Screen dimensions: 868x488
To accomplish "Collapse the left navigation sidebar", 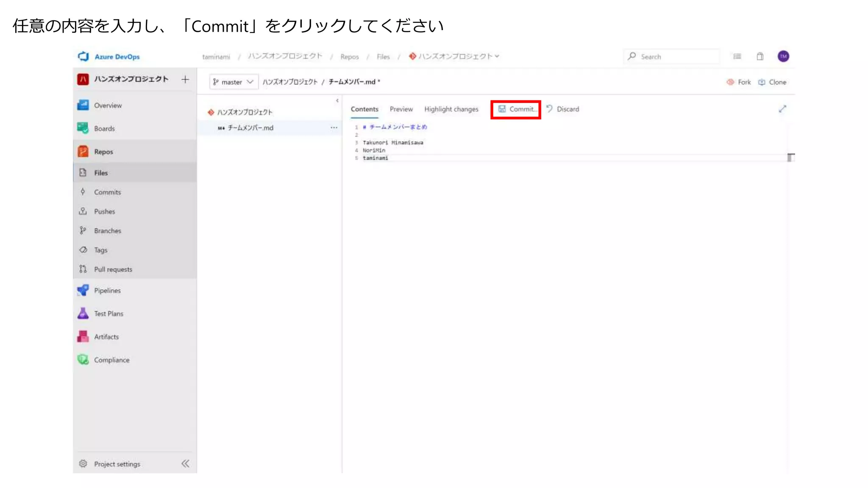I will pos(186,463).
